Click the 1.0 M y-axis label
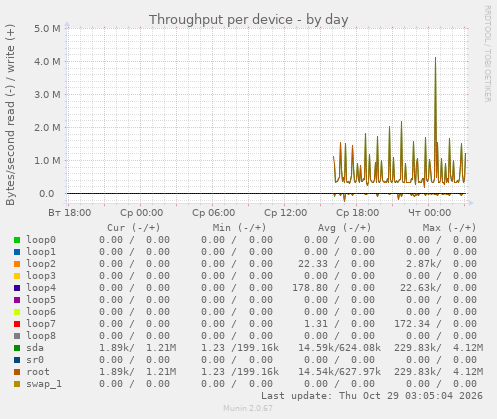The height and width of the screenshot is (419, 497). 47,161
